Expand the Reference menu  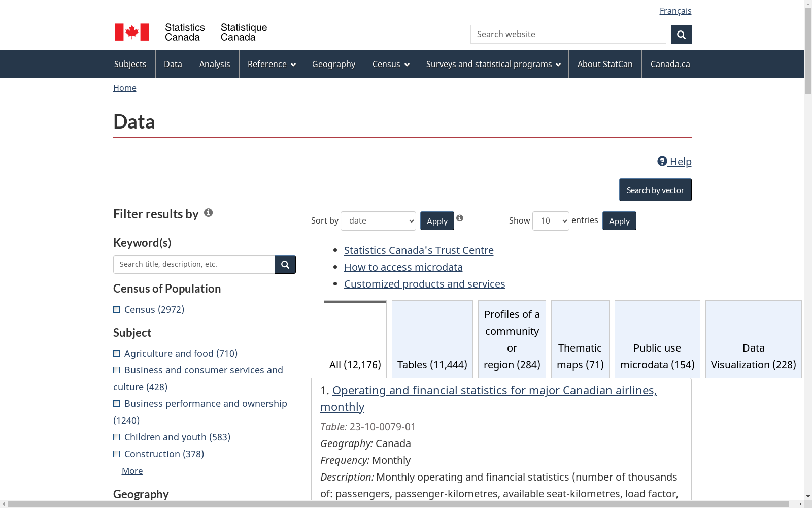[x=271, y=64]
